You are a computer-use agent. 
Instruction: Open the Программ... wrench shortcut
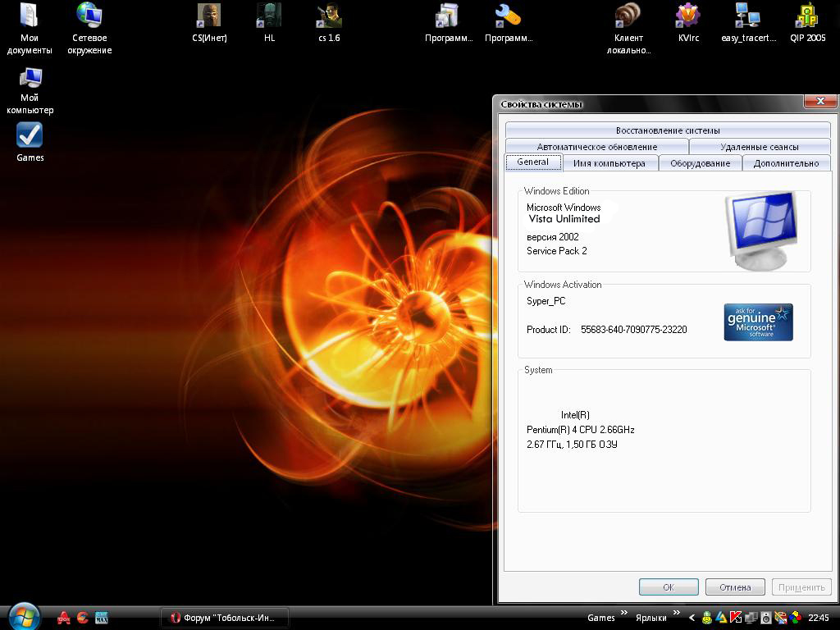click(x=509, y=22)
